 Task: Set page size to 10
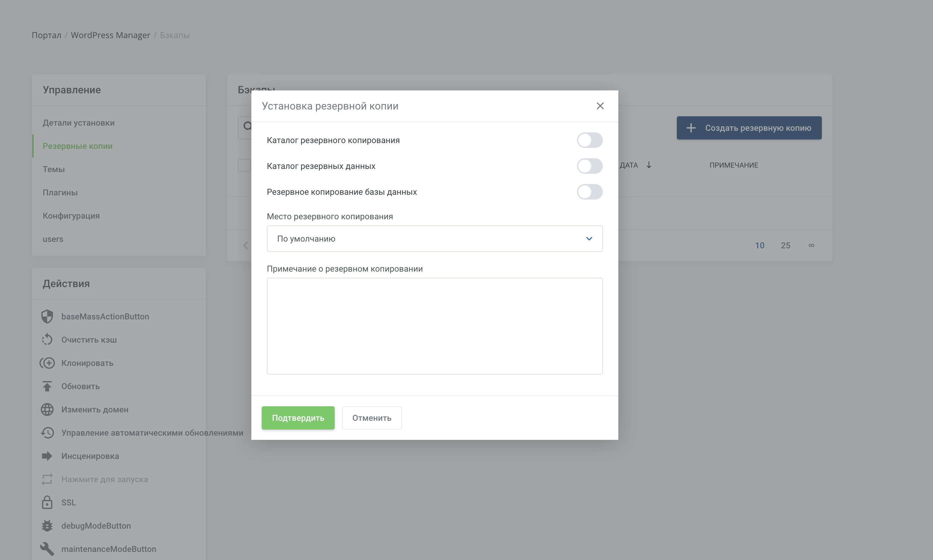click(x=760, y=245)
